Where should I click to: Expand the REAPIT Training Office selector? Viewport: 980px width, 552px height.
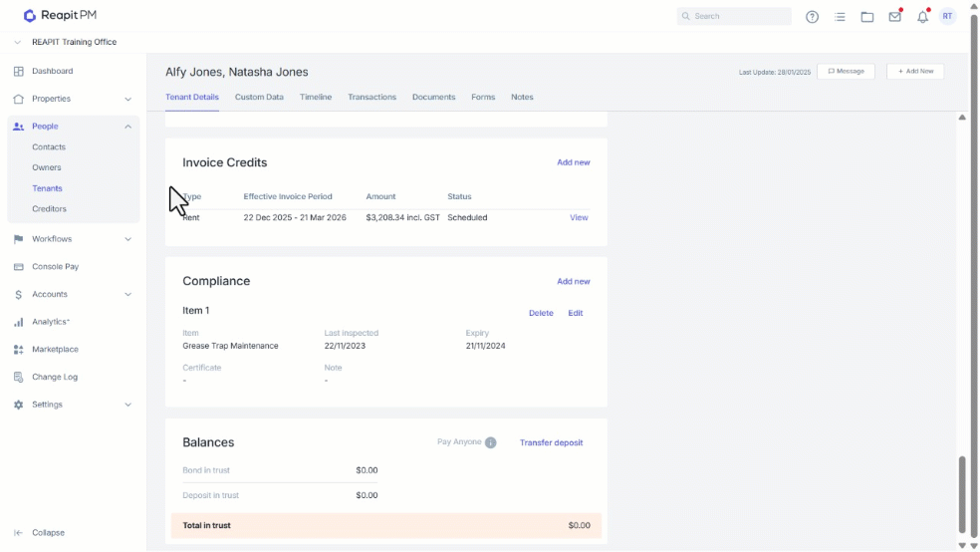17,42
